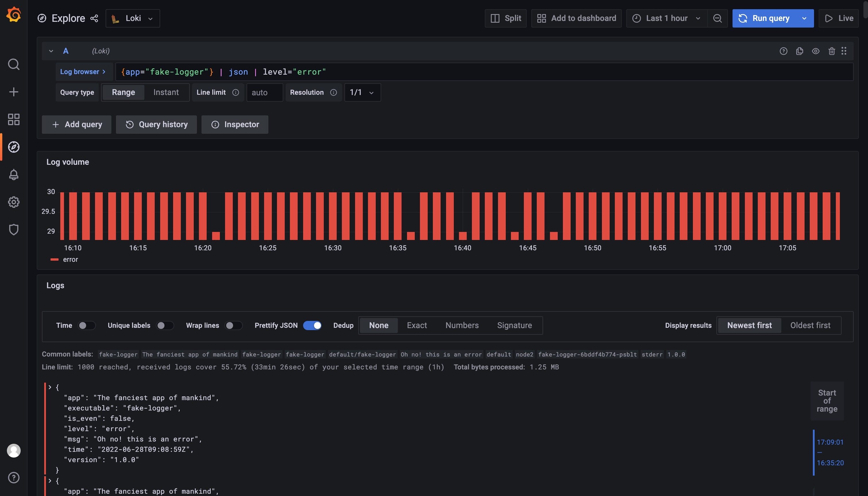Click the 'stderr' common label

tap(652, 354)
